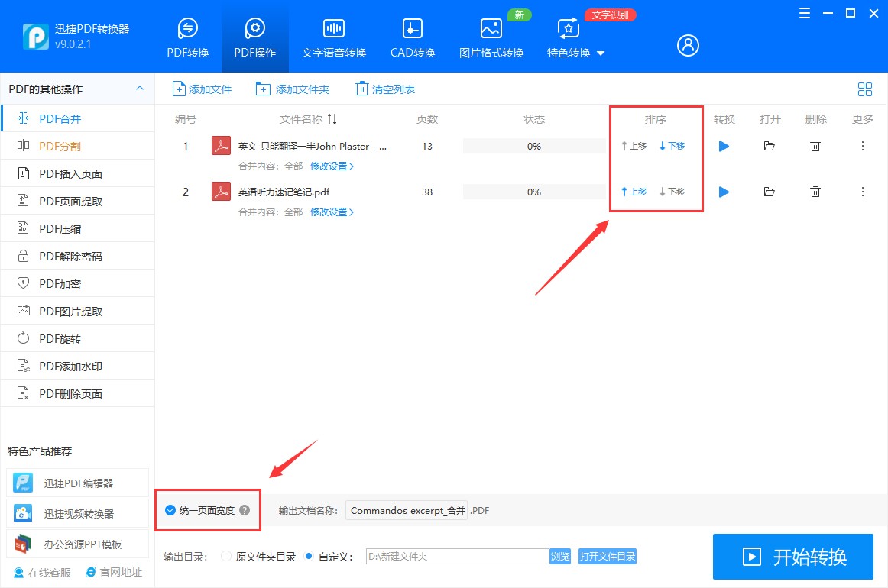The width and height of the screenshot is (888, 588).
Task: Switch to the PDF转换 tab
Action: [x=187, y=35]
